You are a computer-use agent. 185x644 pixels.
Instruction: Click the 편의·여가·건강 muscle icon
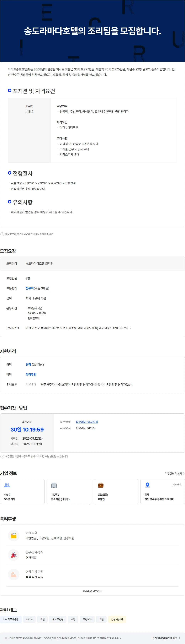pyautogui.click(x=14, y=575)
